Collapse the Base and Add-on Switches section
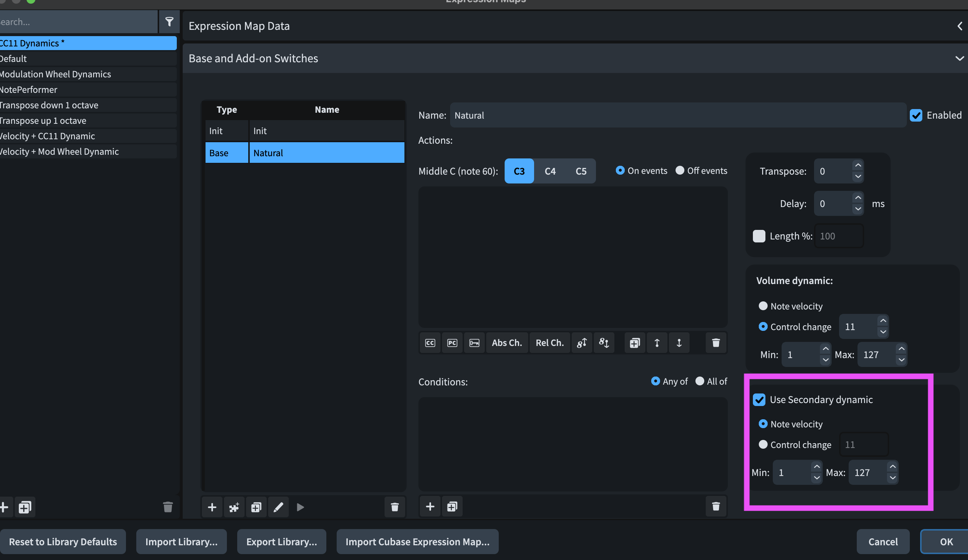The height and width of the screenshot is (560, 968). coord(959,58)
